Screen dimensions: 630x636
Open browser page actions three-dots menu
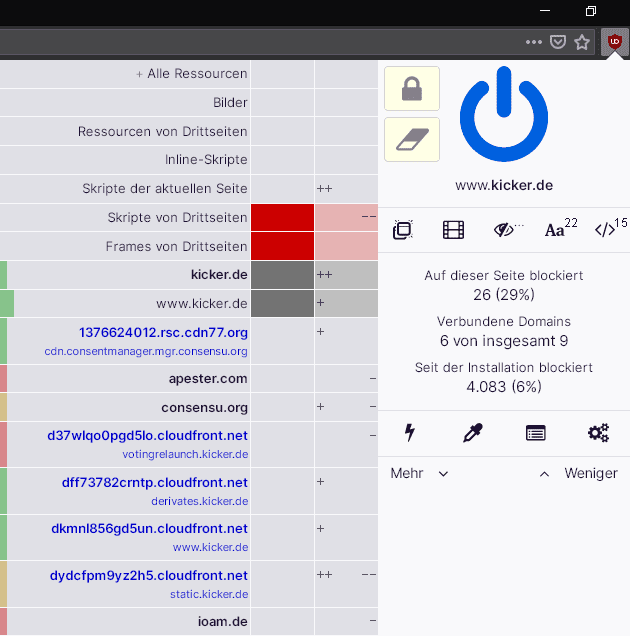coord(533,42)
